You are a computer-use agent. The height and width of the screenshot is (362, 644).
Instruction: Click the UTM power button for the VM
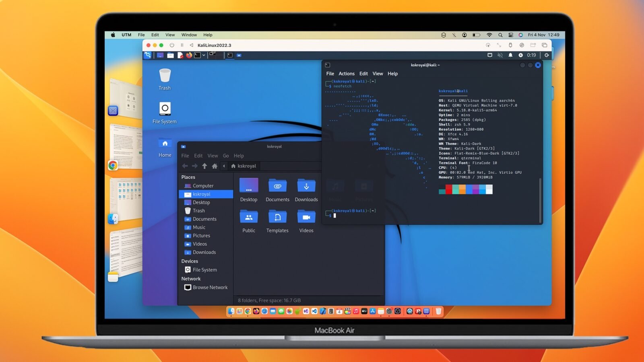point(172,45)
